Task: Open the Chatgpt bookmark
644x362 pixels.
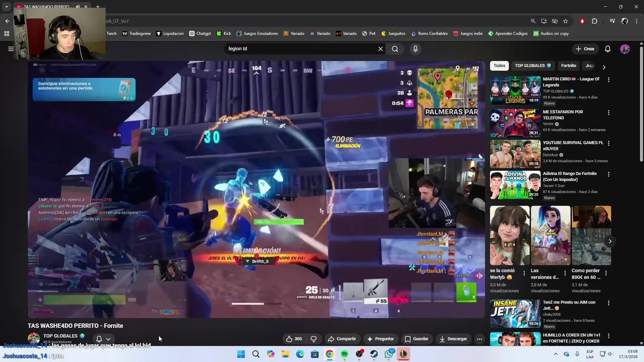Action: tap(200, 34)
